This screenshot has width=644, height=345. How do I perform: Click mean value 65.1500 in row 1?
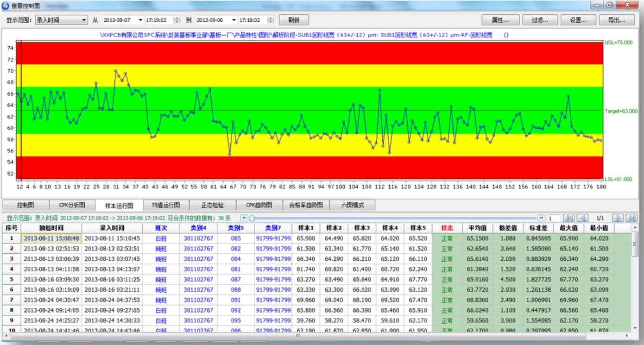tap(477, 238)
